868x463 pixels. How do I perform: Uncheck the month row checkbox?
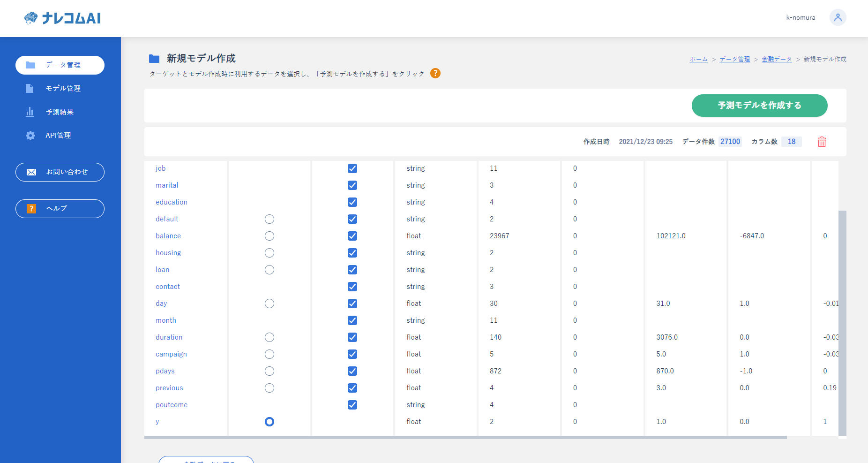point(352,320)
